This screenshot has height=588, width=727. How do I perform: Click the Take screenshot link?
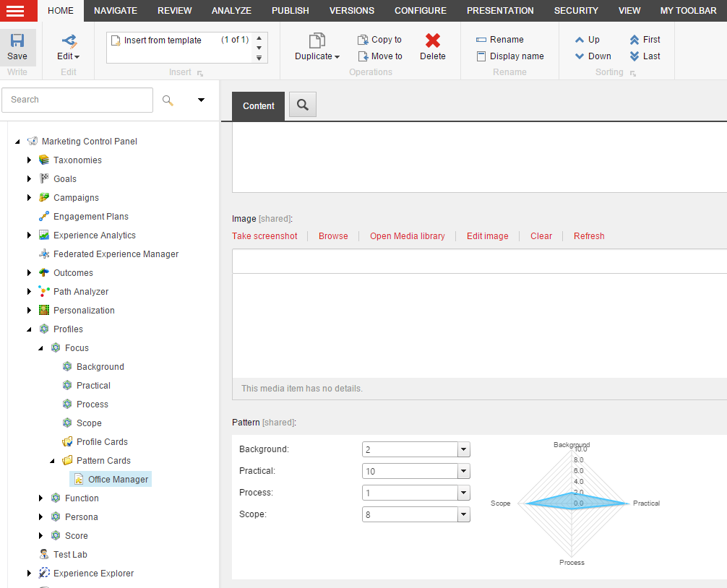tap(264, 235)
